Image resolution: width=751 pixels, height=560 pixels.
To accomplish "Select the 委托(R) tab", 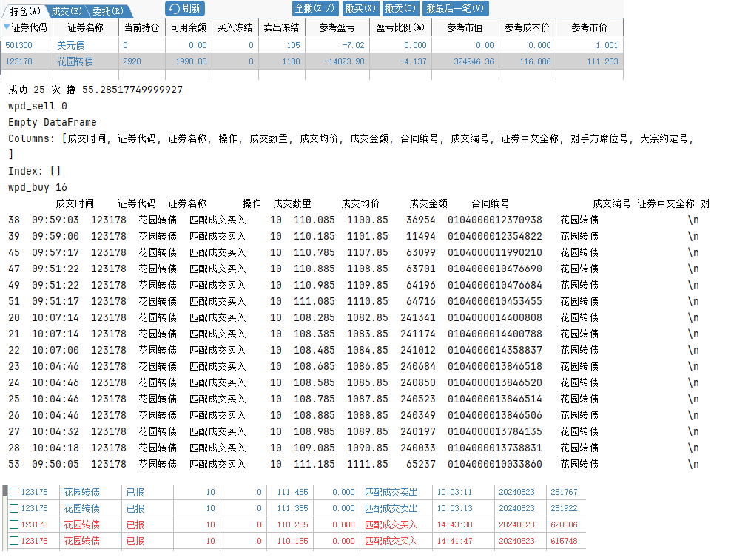I will [108, 11].
